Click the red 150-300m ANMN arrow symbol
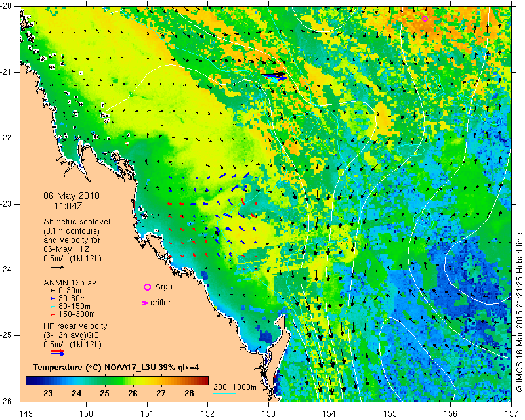525x420 pixels. 52,315
